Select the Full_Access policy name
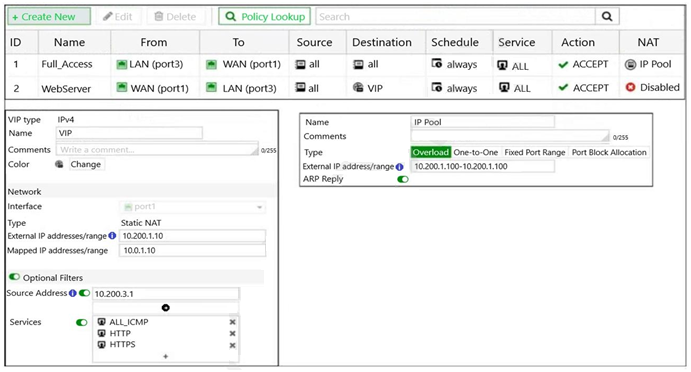This screenshot has width=691, height=372. (x=67, y=64)
